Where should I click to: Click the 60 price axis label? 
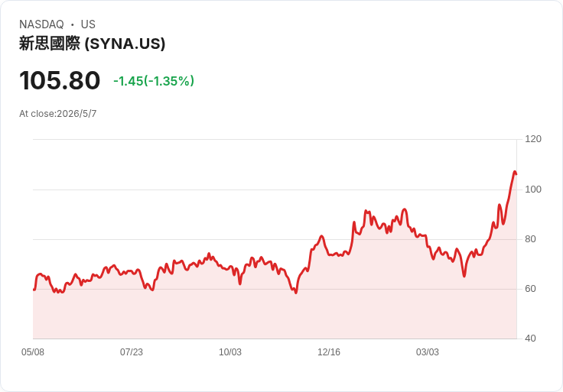click(x=530, y=289)
